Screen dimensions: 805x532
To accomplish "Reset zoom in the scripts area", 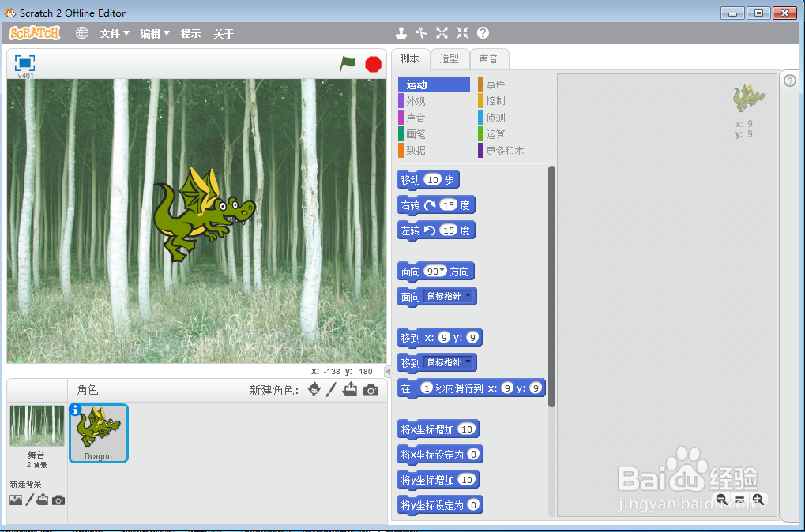I will [739, 499].
